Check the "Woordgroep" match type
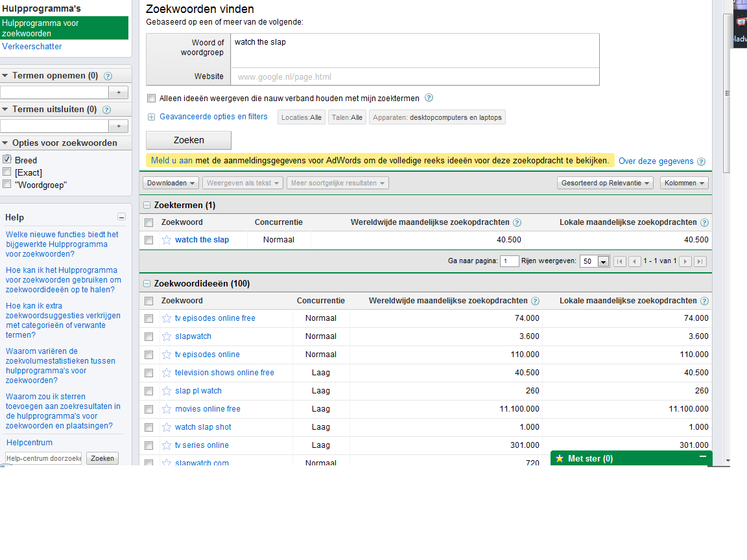747x560 pixels. 7,184
